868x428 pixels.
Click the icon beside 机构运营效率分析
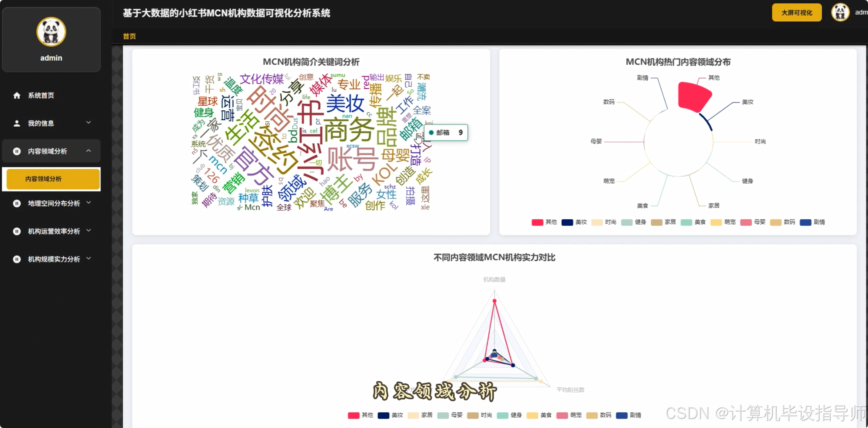tap(17, 231)
